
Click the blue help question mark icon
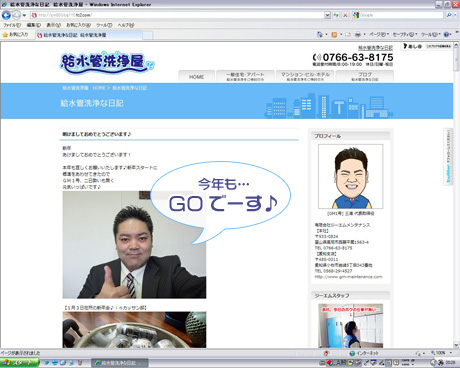tap(446, 34)
